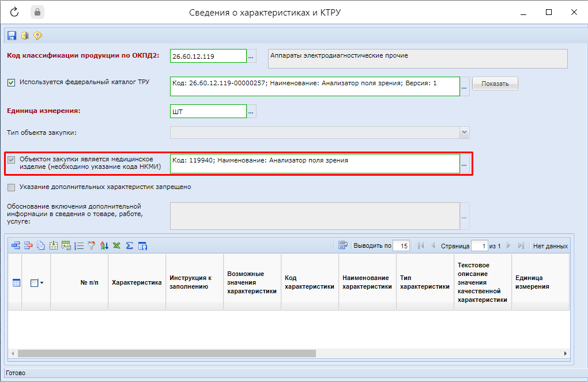Open ellipsis button beside НКМИ code field
The image size is (588, 382).
[x=465, y=165]
